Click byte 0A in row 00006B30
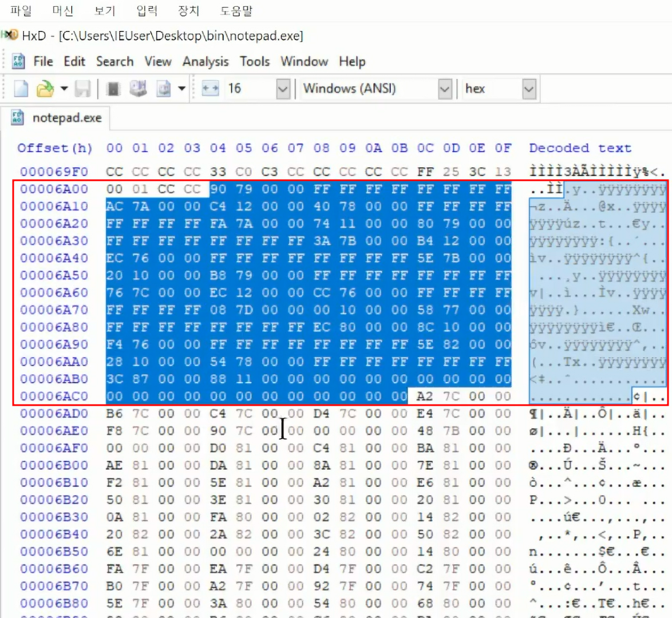The height and width of the screenshot is (618, 672). tap(114, 517)
